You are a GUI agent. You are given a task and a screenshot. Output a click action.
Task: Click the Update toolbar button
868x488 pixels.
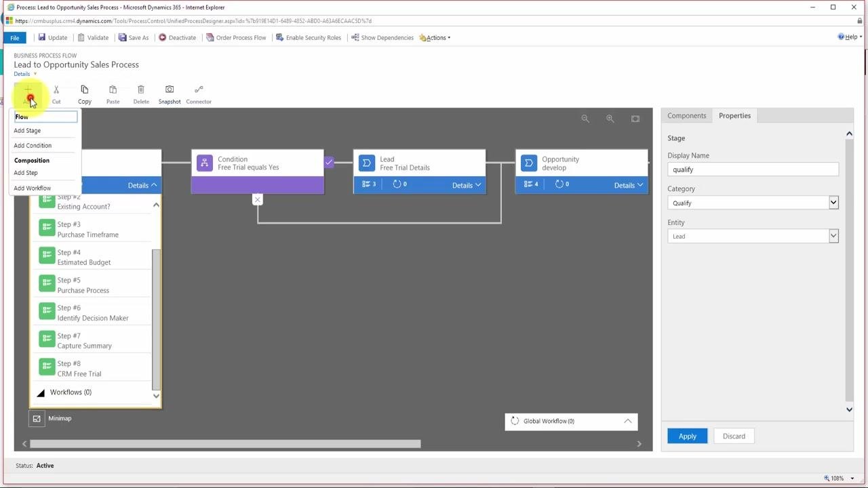[52, 37]
